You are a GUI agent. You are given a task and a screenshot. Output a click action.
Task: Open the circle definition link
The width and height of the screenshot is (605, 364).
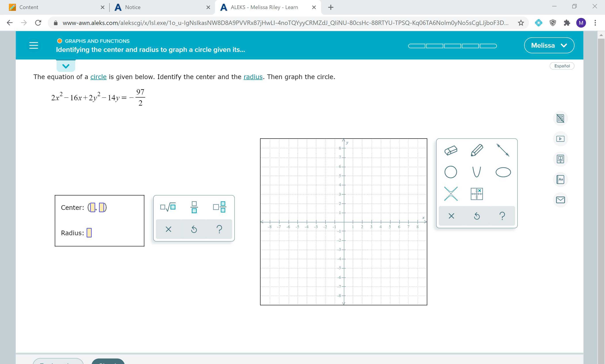[x=98, y=76]
